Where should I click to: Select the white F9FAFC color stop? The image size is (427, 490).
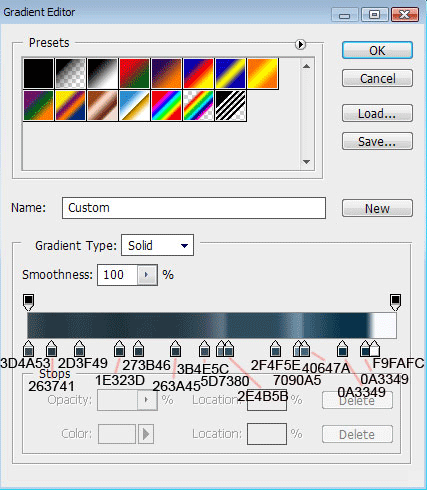[x=375, y=349]
